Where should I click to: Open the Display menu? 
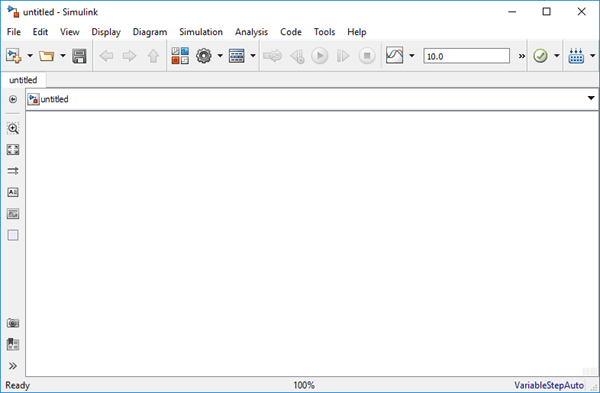tap(106, 32)
